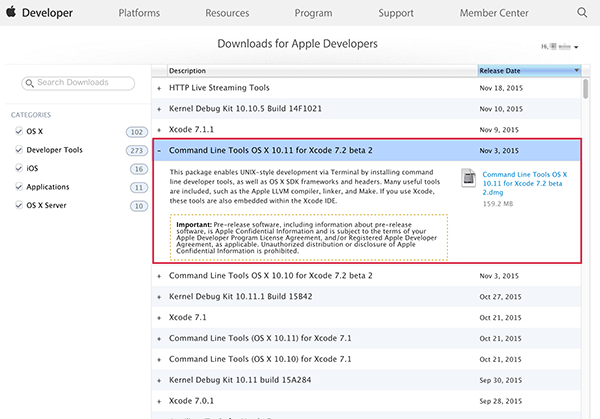Download Command Line Tools OS X 10.11 dmg link
The height and width of the screenshot is (419, 600).
[x=525, y=183]
